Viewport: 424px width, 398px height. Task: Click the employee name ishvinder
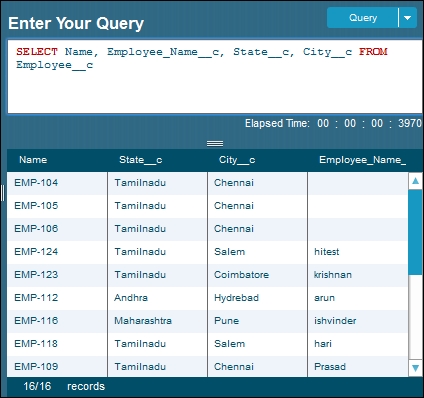coord(335,321)
